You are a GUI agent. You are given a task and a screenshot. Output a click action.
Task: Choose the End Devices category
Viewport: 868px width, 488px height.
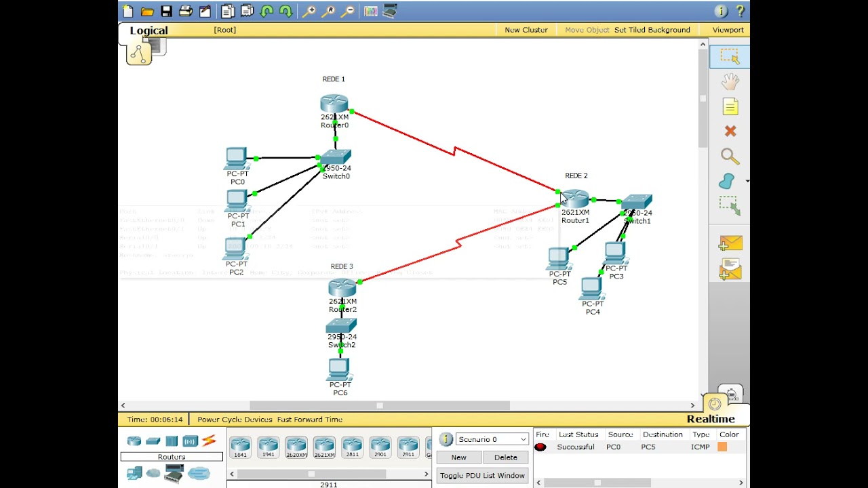click(x=134, y=473)
